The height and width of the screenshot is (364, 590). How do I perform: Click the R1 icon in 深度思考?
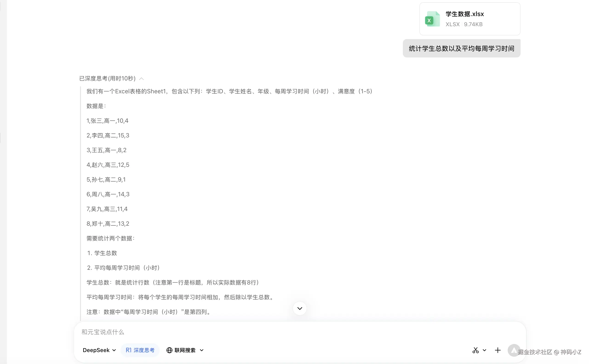coord(129,350)
